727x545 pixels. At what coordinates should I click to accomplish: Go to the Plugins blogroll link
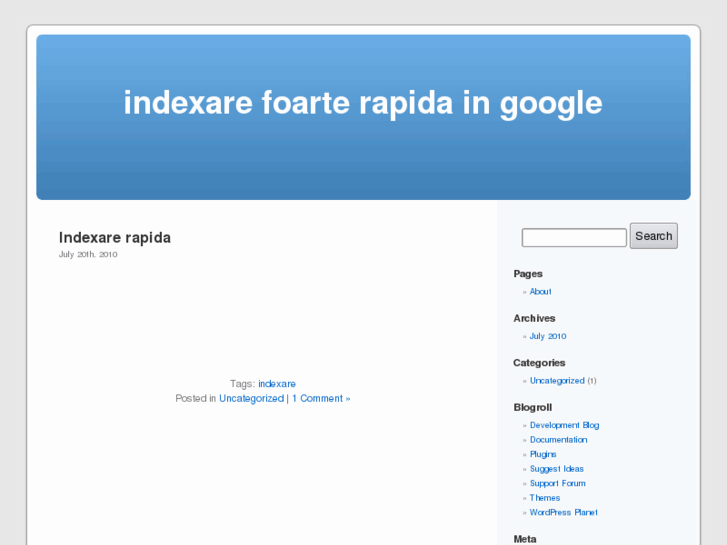[x=543, y=454]
